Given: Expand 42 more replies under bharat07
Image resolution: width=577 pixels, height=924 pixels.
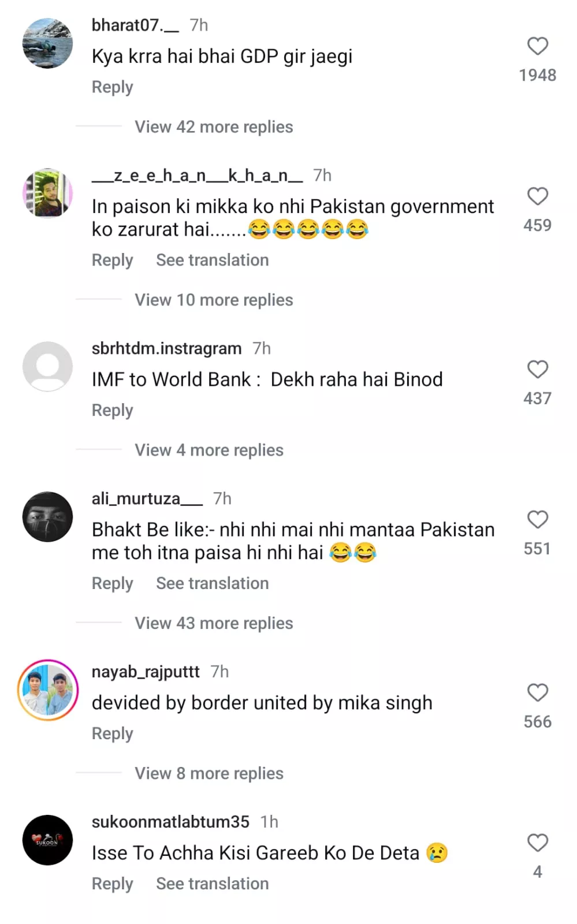Looking at the screenshot, I should click(214, 126).
